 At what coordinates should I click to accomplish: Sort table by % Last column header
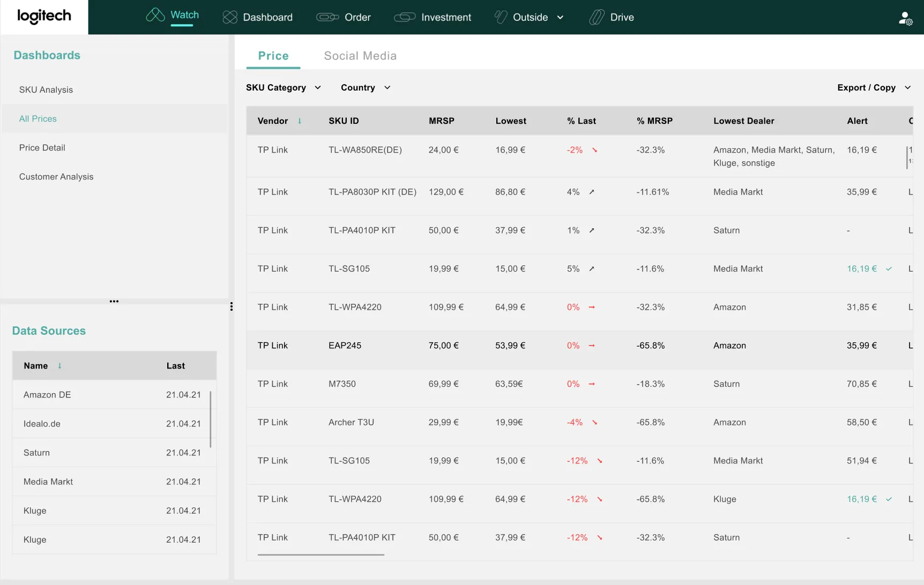coord(582,121)
